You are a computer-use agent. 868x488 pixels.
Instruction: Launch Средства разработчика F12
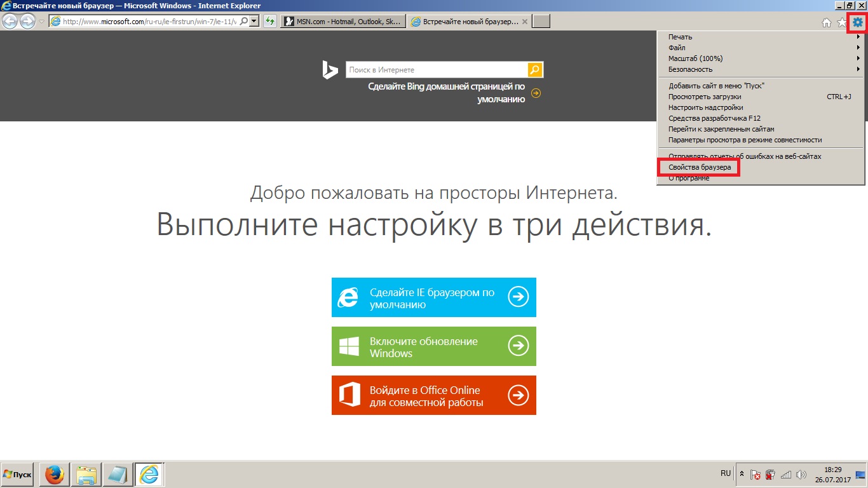pos(761,118)
